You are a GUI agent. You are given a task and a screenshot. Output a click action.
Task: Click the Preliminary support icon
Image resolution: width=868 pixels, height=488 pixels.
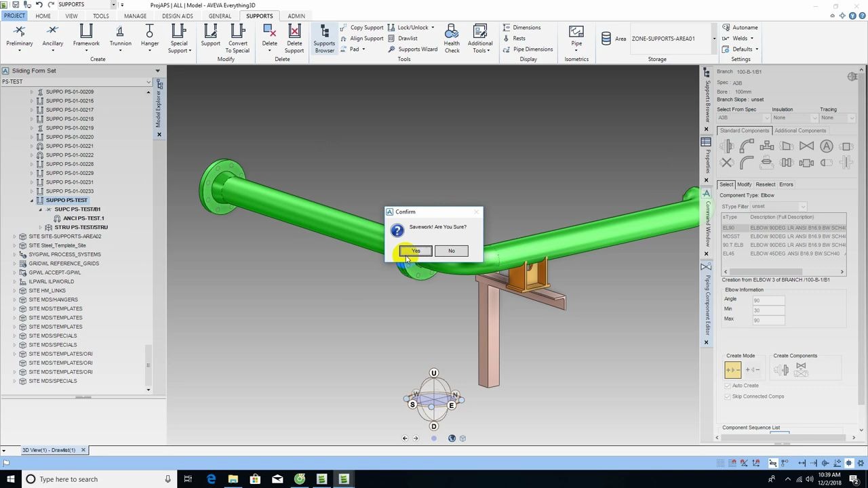[x=20, y=36]
